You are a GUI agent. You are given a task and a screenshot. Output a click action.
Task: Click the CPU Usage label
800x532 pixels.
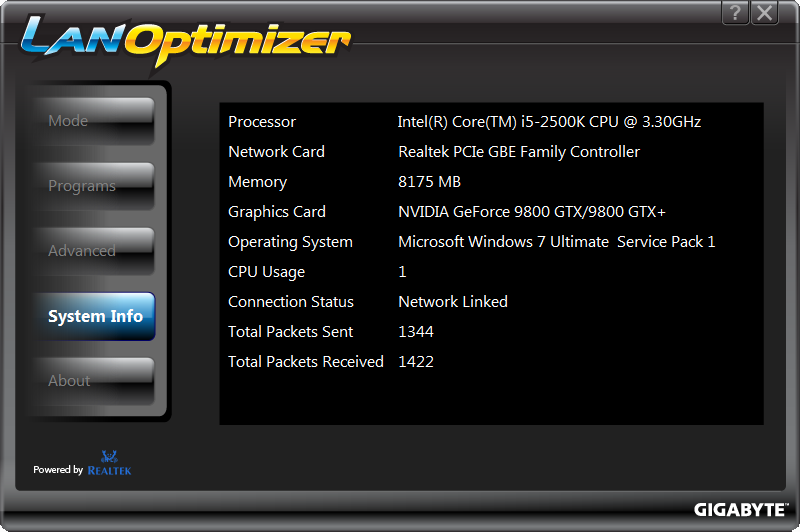(x=266, y=272)
